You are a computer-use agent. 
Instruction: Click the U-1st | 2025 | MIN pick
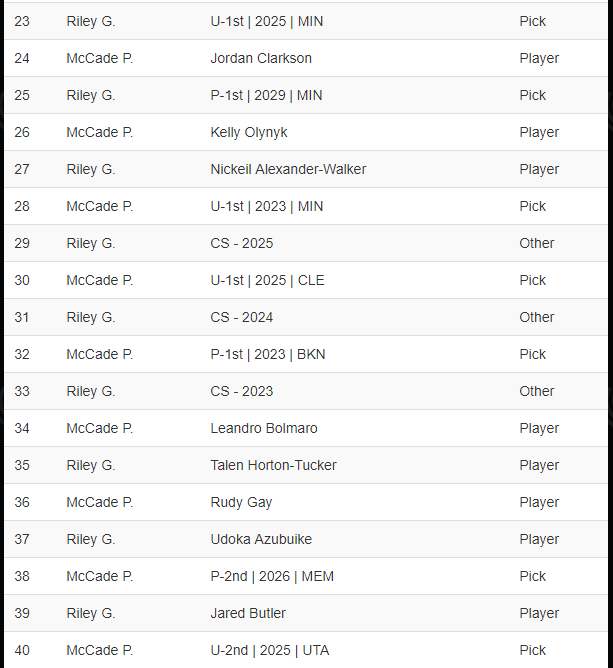pos(267,21)
